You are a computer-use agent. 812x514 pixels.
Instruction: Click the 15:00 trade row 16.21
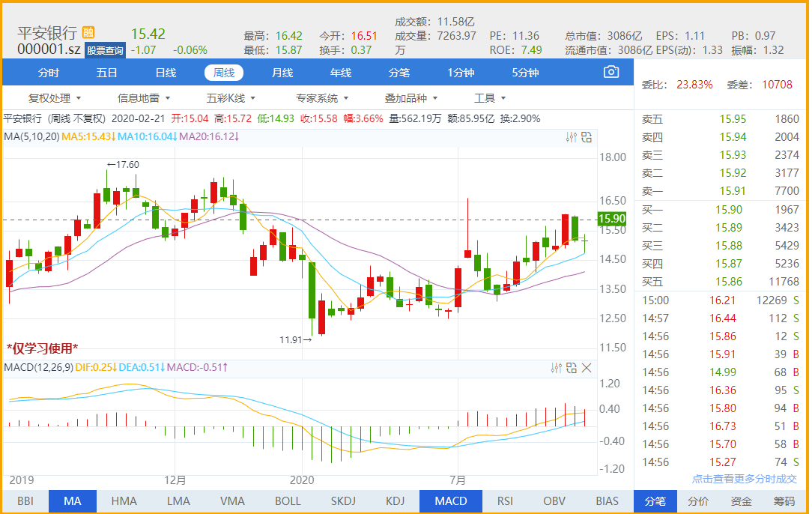click(x=721, y=300)
